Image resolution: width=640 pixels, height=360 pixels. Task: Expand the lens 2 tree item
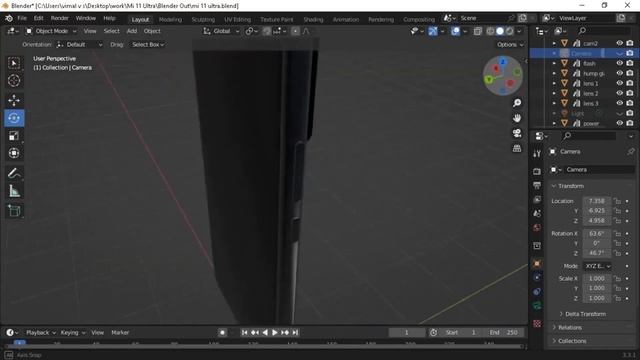554,93
